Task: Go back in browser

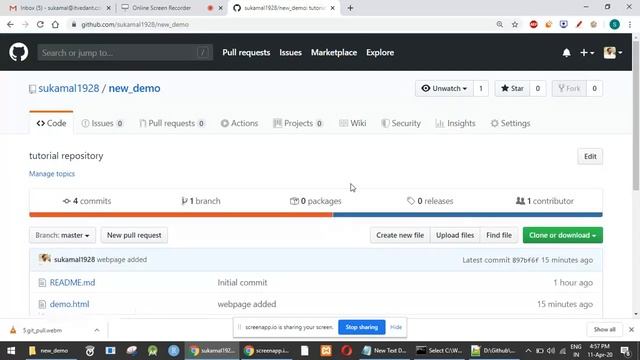Action: (x=10, y=24)
